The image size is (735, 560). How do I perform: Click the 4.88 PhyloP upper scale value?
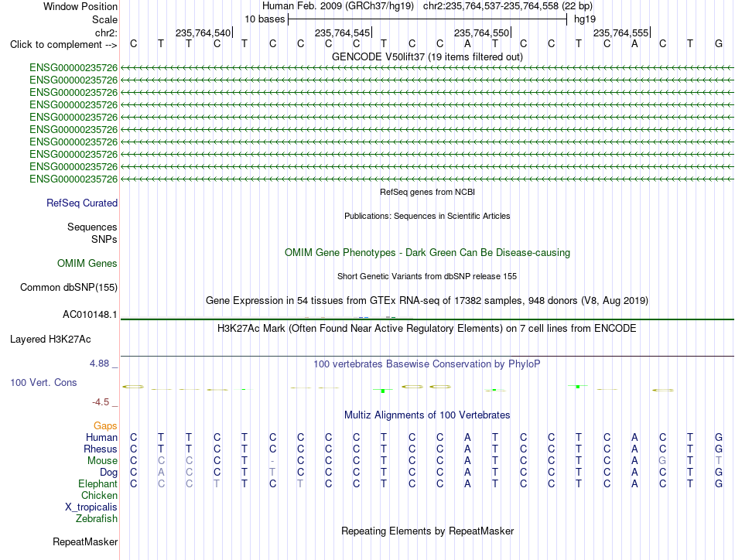[x=99, y=364]
